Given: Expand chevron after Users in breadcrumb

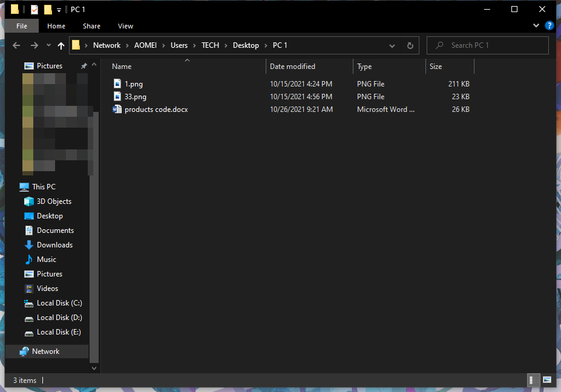Looking at the screenshot, I should pos(194,45).
